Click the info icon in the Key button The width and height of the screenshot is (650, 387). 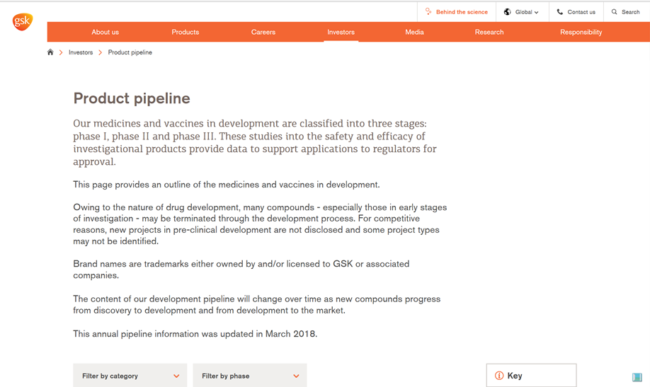coord(499,375)
